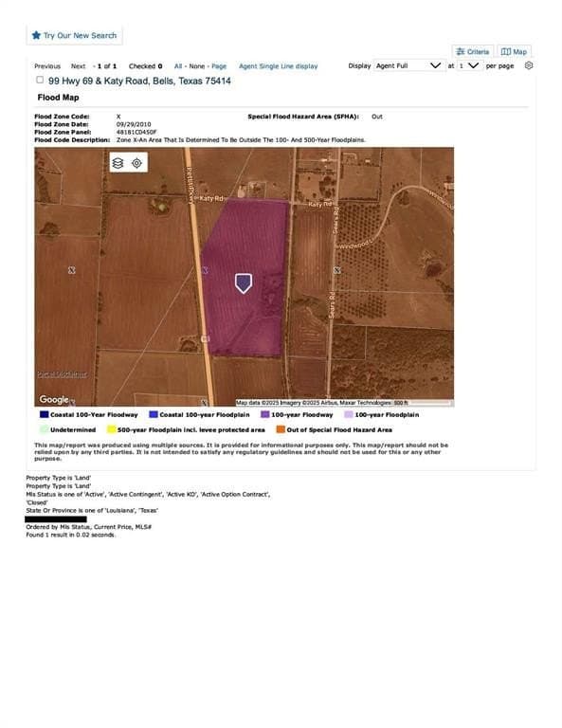Switch to the Map tab
Screen dimensions: 562x728
click(514, 51)
